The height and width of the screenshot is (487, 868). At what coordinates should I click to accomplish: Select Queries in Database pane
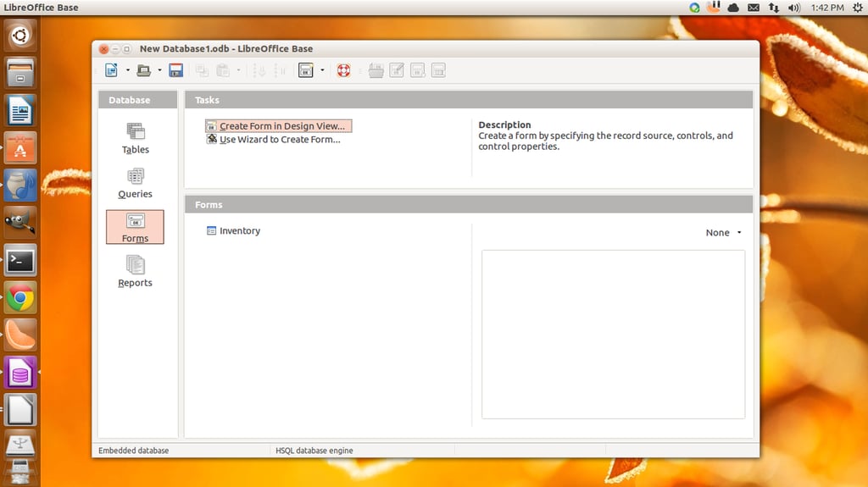click(135, 183)
